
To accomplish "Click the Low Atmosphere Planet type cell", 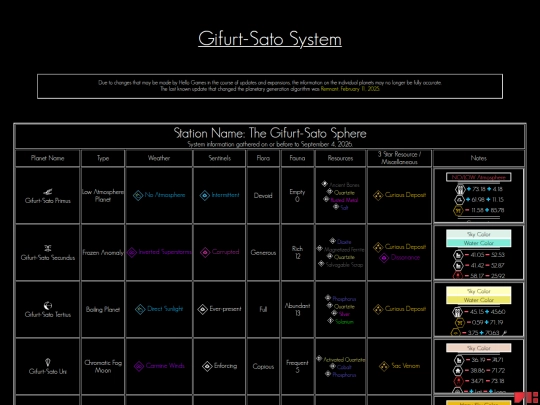I will pos(103,196).
